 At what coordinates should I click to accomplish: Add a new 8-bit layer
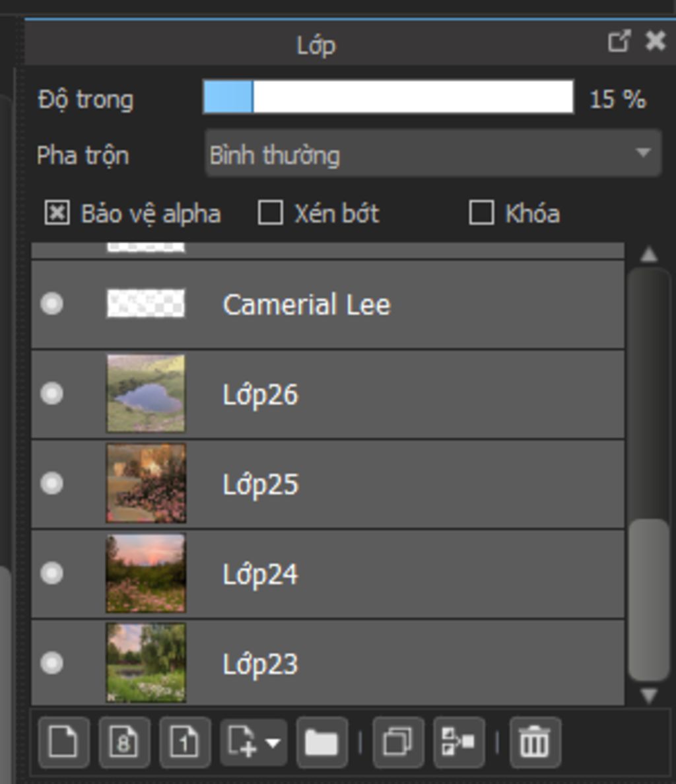point(124,742)
